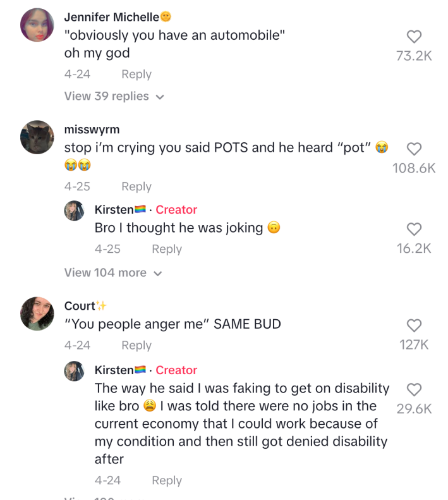The height and width of the screenshot is (500, 448).
Task: Open the Jennifer Michelle username link
Action: click(112, 17)
